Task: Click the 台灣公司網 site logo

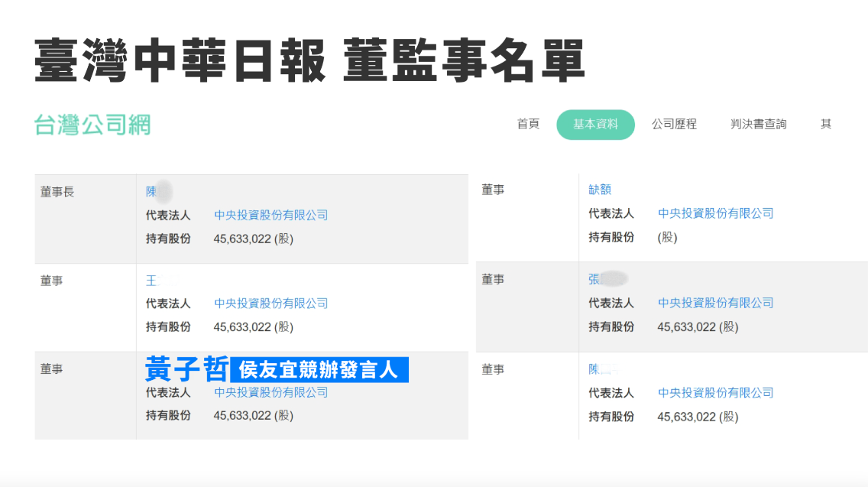Action: [92, 125]
